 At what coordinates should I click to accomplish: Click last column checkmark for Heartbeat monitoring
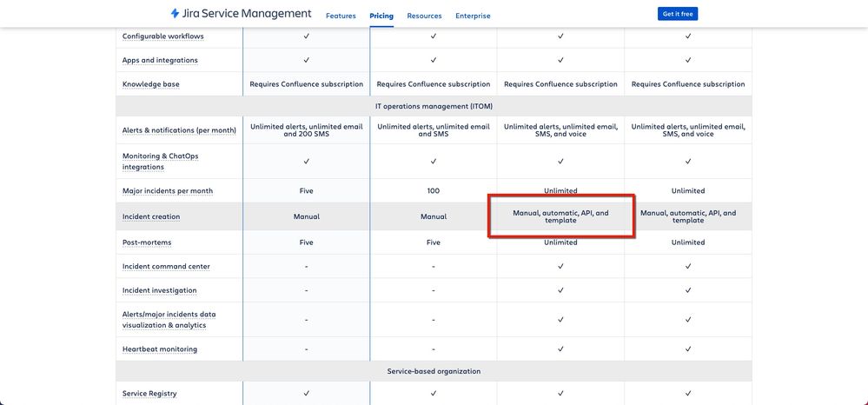tap(688, 349)
